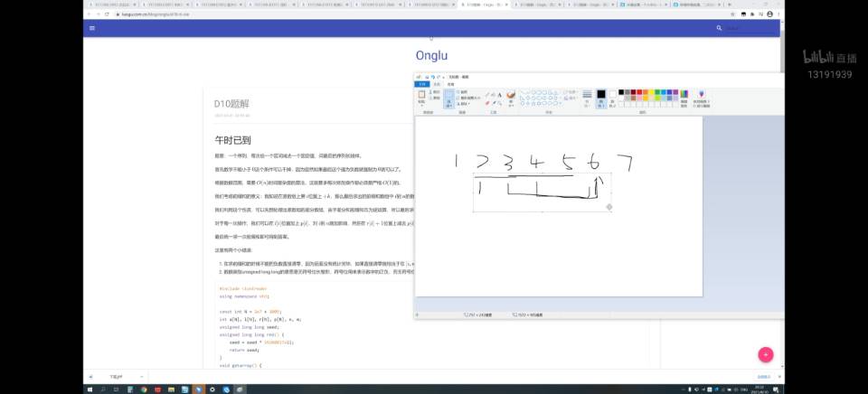Choose the Eraser tool in Paint
The height and width of the screenshot is (394, 868).
coord(486,101)
